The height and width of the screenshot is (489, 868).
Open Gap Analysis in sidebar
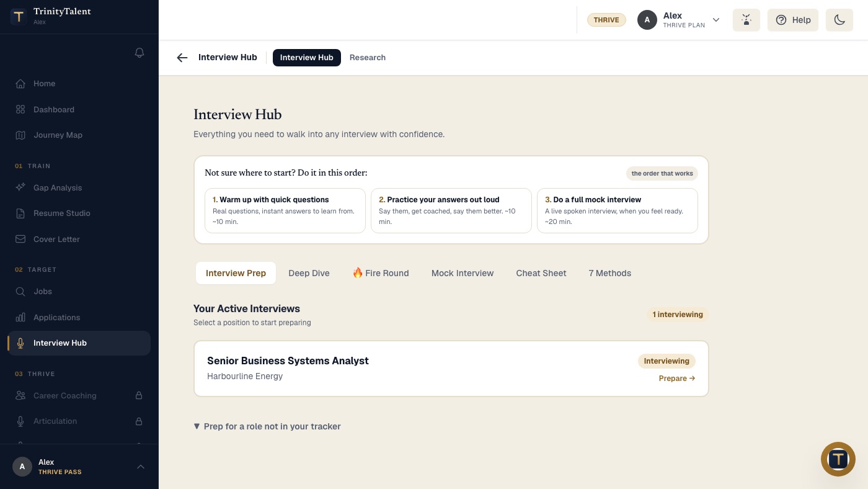click(79, 187)
